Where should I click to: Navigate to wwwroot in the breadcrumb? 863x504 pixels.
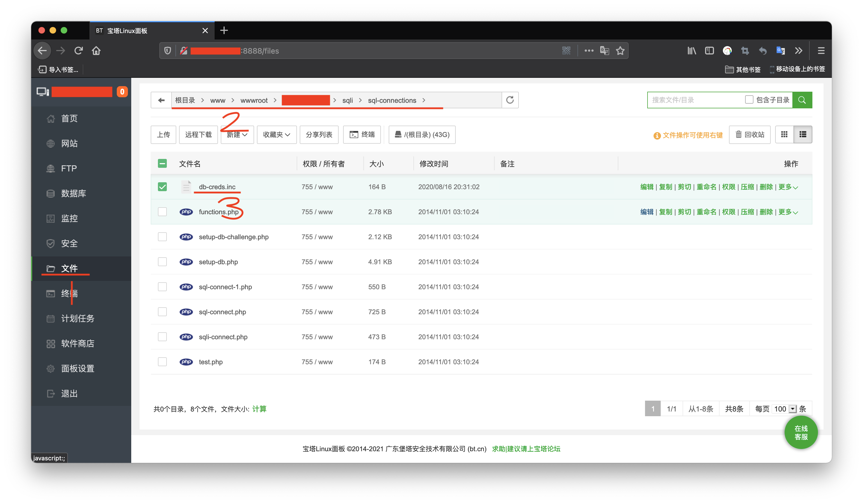[x=254, y=100]
